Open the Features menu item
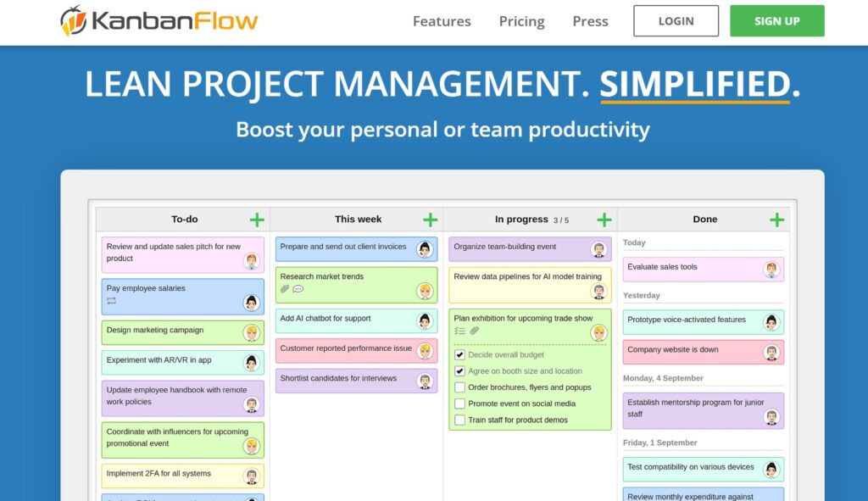868x501 pixels. 441,21
